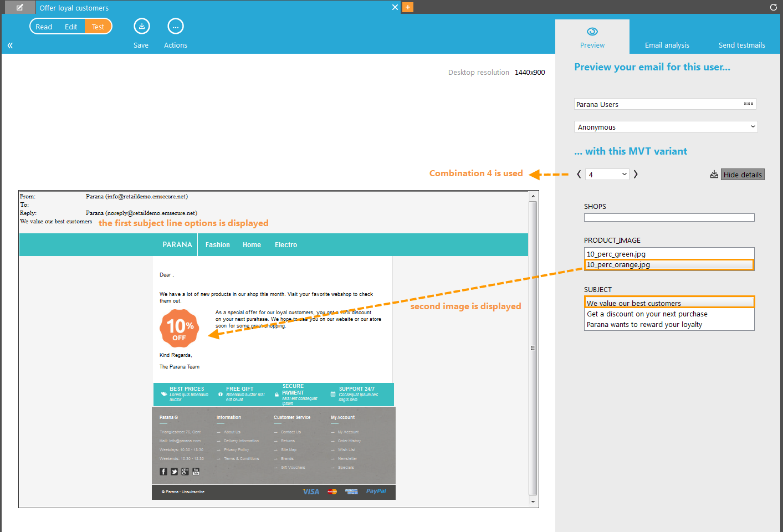Image resolution: width=783 pixels, height=532 pixels.
Task: Click the Preview eye icon
Action: [x=592, y=32]
